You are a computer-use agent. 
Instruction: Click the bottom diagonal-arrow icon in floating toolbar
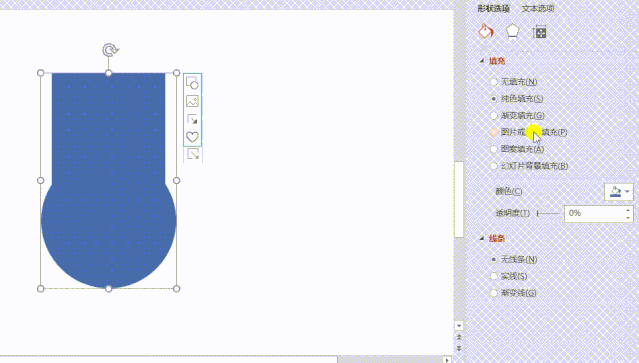[x=193, y=154]
